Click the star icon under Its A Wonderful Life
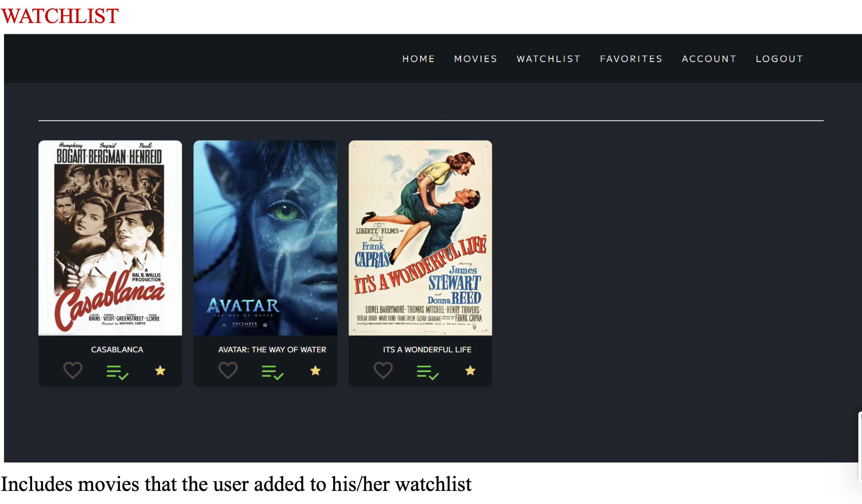The height and width of the screenshot is (504, 862). point(470,370)
